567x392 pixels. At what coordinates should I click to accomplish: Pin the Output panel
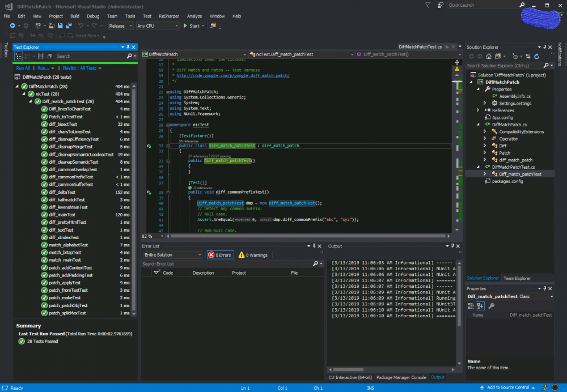(452, 246)
